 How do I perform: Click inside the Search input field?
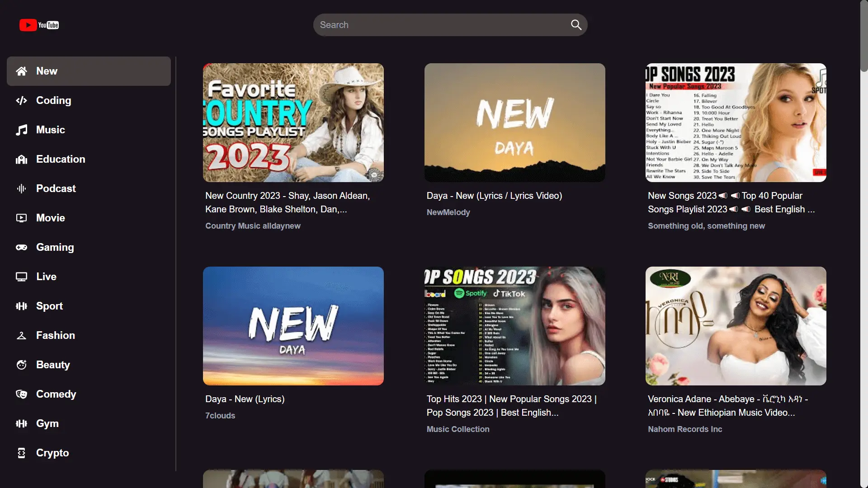pyautogui.click(x=434, y=25)
